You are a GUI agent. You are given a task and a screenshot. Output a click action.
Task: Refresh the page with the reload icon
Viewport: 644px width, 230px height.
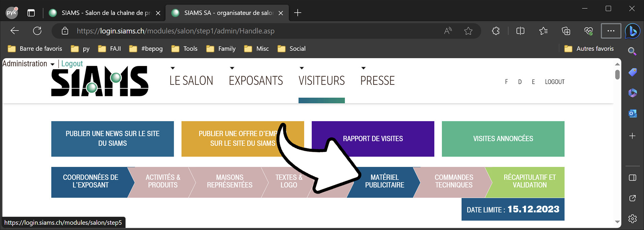pos(37,31)
